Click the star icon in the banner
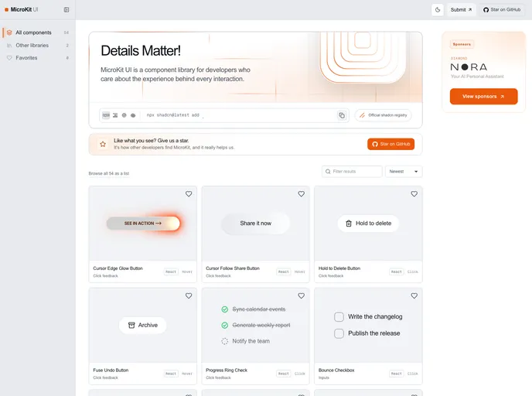The image size is (532, 396). [x=103, y=144]
